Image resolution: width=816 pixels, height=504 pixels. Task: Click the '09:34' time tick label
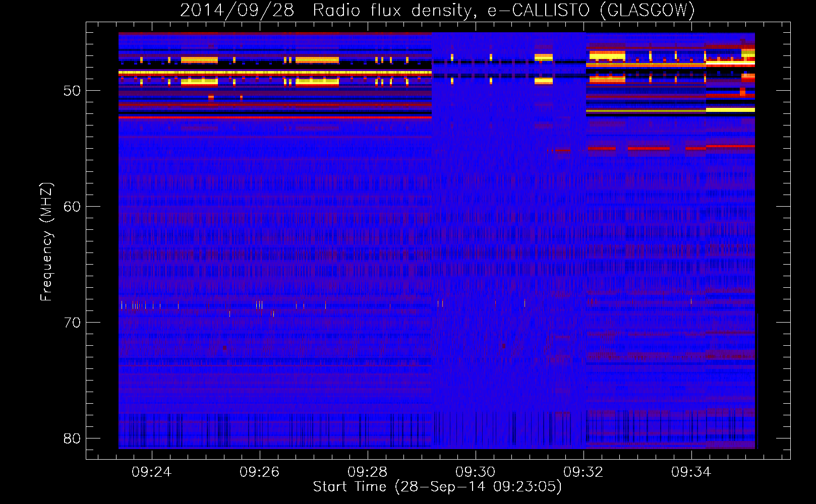coord(691,472)
